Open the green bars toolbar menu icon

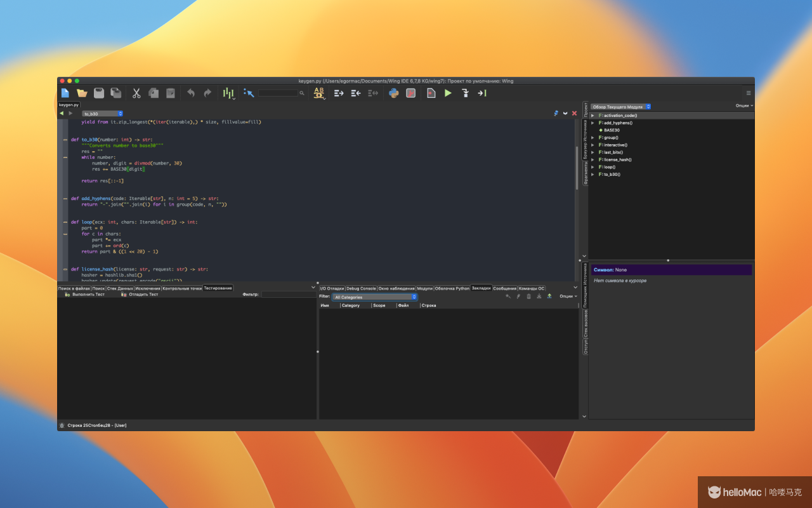pyautogui.click(x=228, y=93)
